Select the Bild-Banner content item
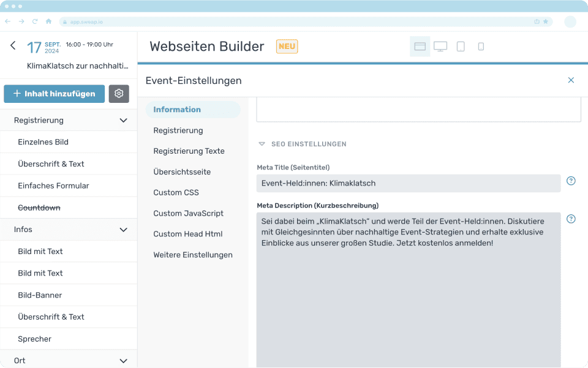This screenshot has height=368, width=588. pyautogui.click(x=40, y=295)
